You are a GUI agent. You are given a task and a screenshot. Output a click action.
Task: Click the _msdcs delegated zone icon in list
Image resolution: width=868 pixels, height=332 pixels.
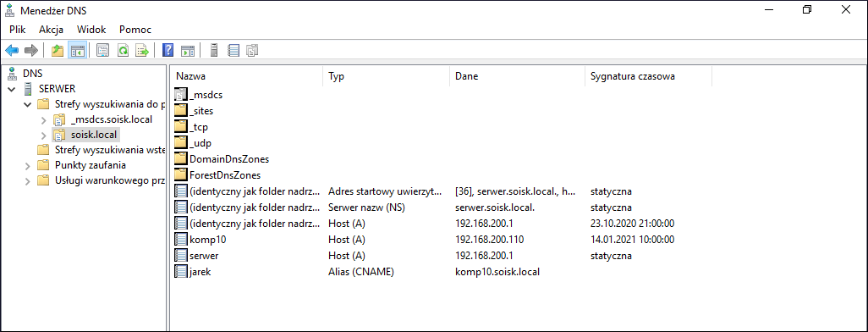(182, 95)
